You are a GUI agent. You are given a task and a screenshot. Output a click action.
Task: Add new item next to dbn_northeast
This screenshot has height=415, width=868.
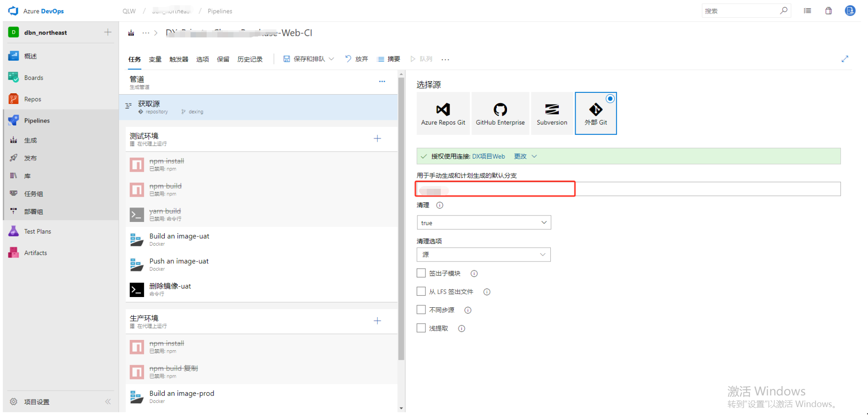click(x=108, y=32)
